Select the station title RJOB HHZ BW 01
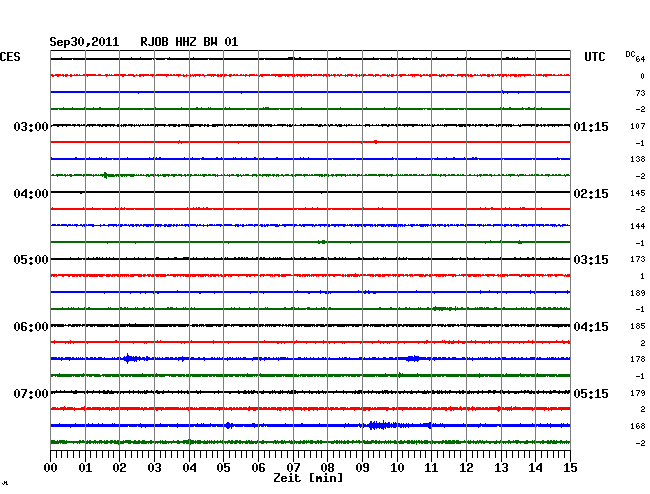The image size is (650, 494). click(189, 42)
